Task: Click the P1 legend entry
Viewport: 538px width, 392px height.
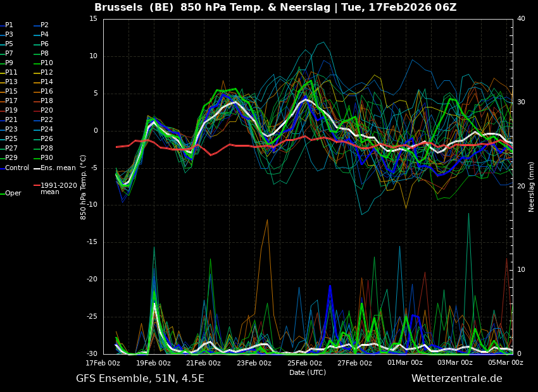Action: click(9, 25)
